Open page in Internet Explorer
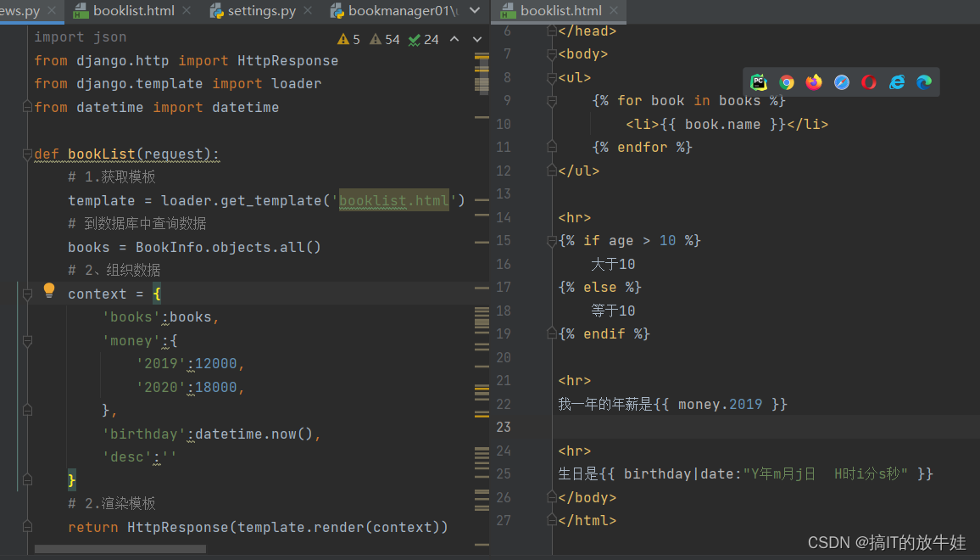The height and width of the screenshot is (560, 980). (897, 82)
